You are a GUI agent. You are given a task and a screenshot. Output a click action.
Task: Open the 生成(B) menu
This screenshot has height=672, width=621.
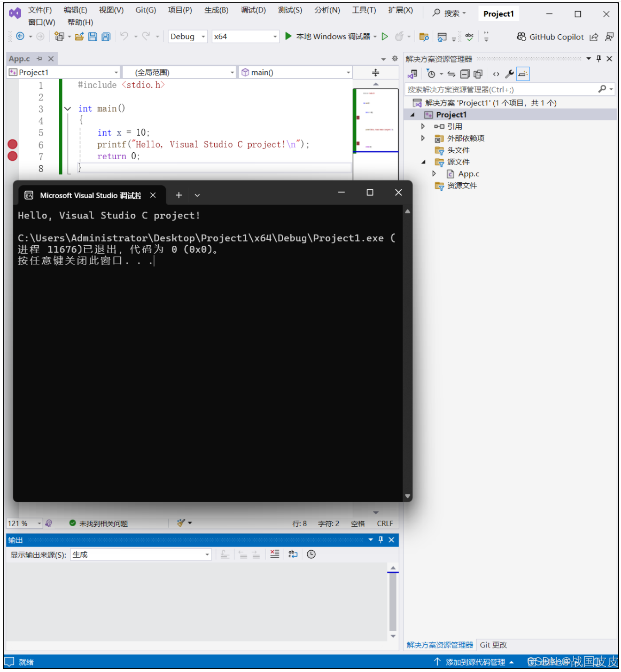click(216, 10)
